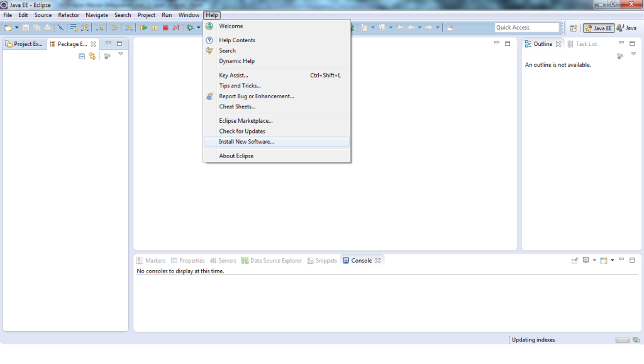This screenshot has height=364, width=644.
Task: Open the Snippets tab
Action: pos(322,260)
